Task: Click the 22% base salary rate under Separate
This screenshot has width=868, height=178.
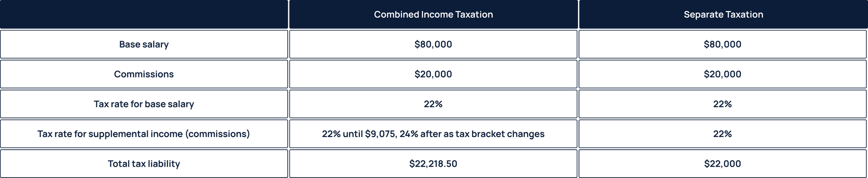Action: coord(723,104)
